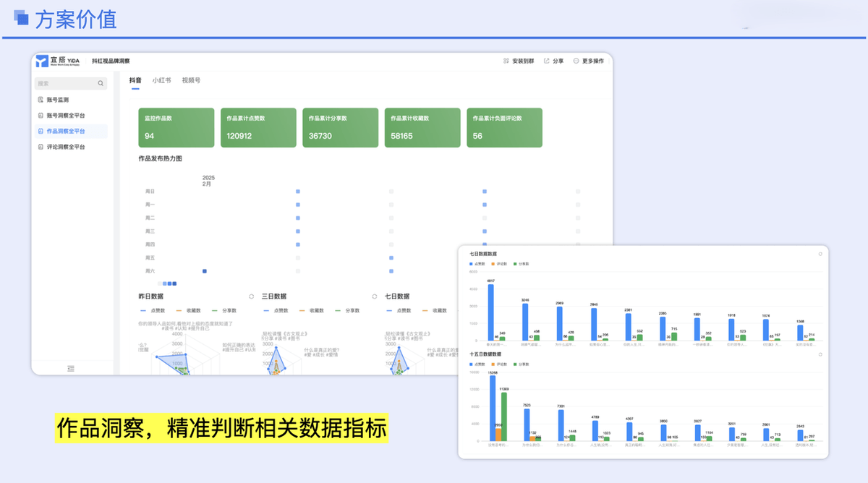
Task: Click the 账号洞察全平台 sidebar icon
Action: tap(41, 116)
